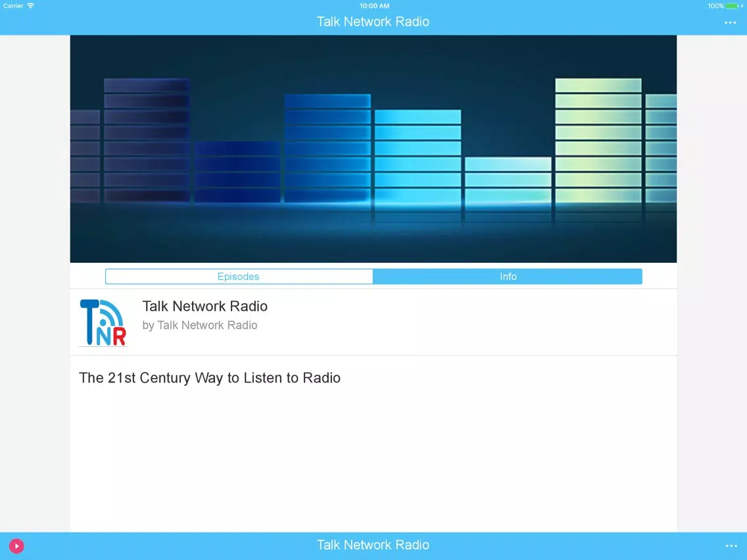Open the more options menu in top header

(730, 22)
